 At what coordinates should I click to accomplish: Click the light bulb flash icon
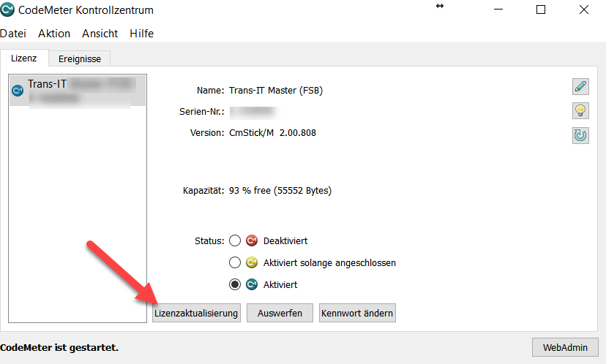580,111
